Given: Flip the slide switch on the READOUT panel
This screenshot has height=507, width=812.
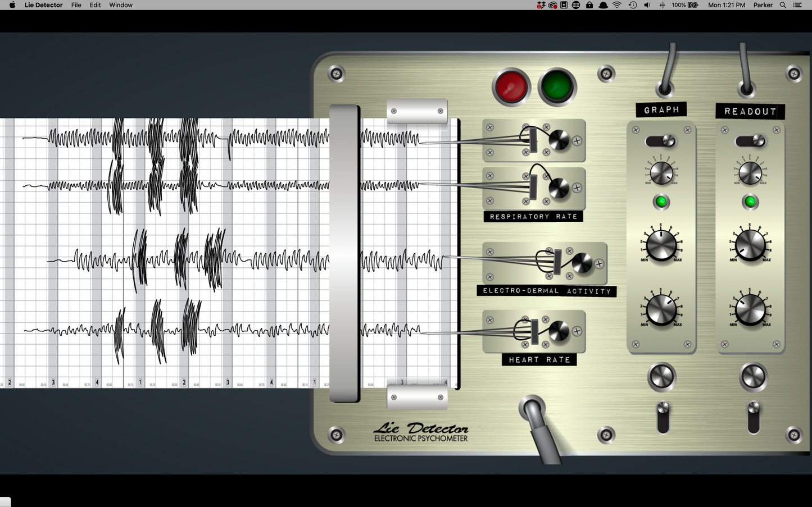Looking at the screenshot, I should 750,141.
